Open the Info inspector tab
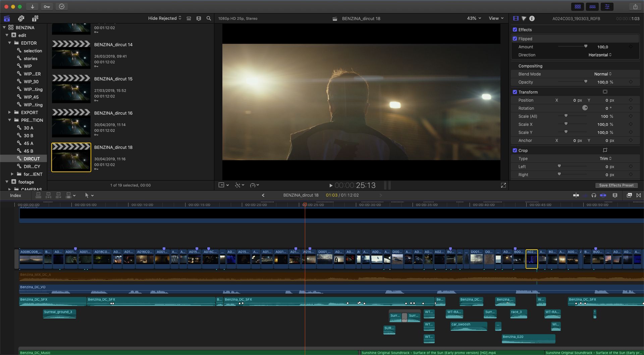Viewport: 644px width, 355px height. point(532,18)
